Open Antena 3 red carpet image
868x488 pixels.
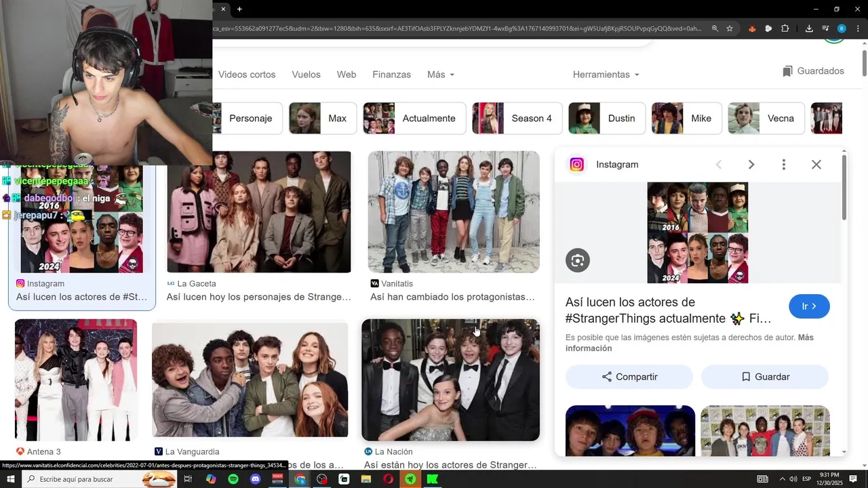point(76,380)
